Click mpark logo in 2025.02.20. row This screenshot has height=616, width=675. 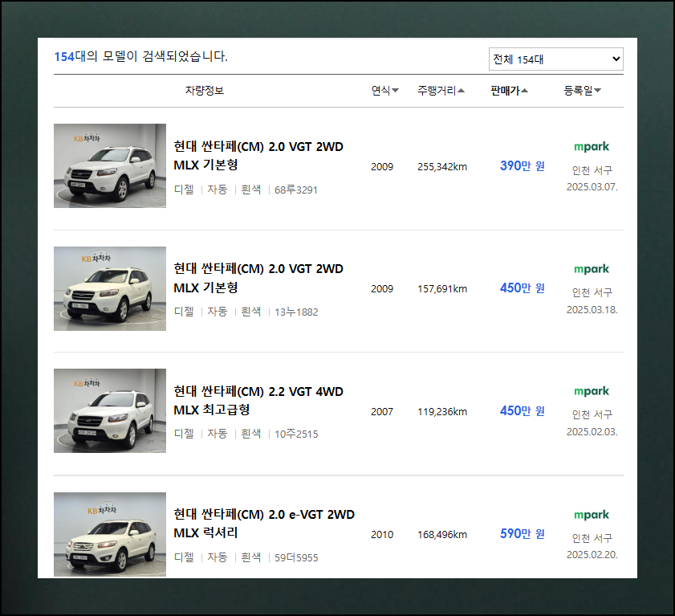tap(592, 515)
